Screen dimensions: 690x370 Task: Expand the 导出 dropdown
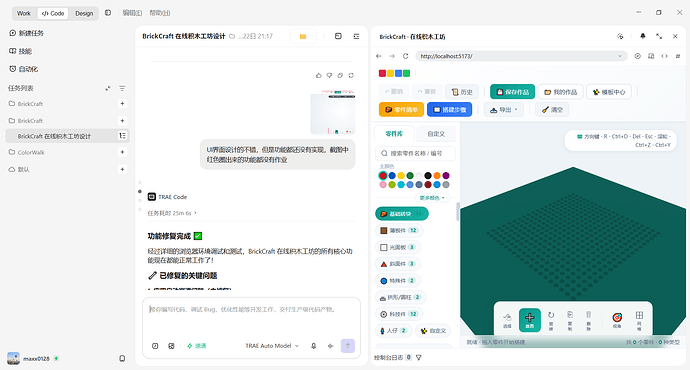(x=504, y=110)
